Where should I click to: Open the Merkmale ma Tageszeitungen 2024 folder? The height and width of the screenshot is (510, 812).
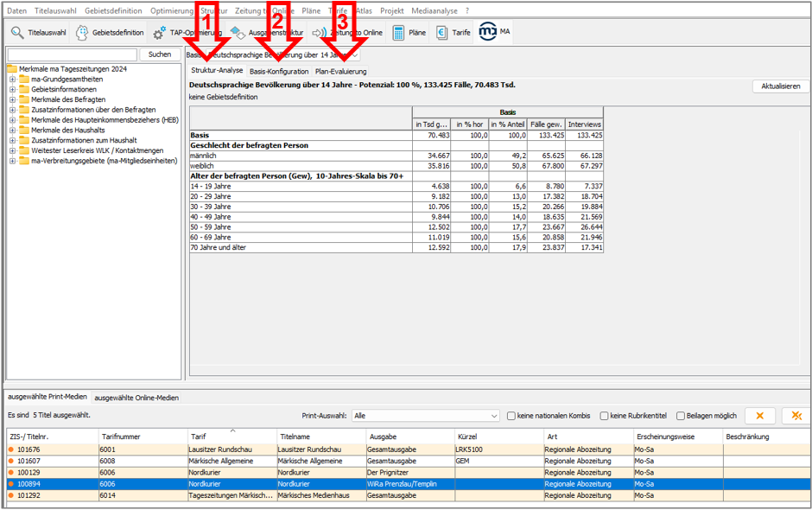12,69
